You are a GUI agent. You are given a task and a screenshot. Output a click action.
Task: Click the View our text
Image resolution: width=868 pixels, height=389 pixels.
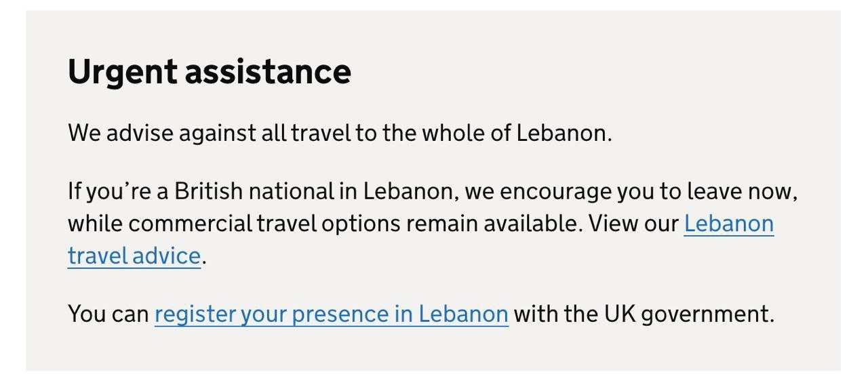pos(633,224)
